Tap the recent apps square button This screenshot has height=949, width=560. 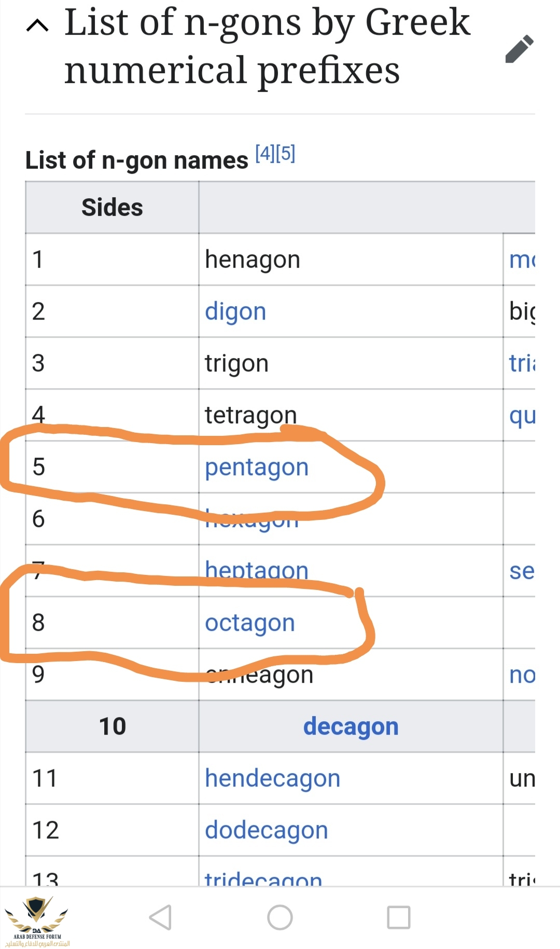coord(399,917)
